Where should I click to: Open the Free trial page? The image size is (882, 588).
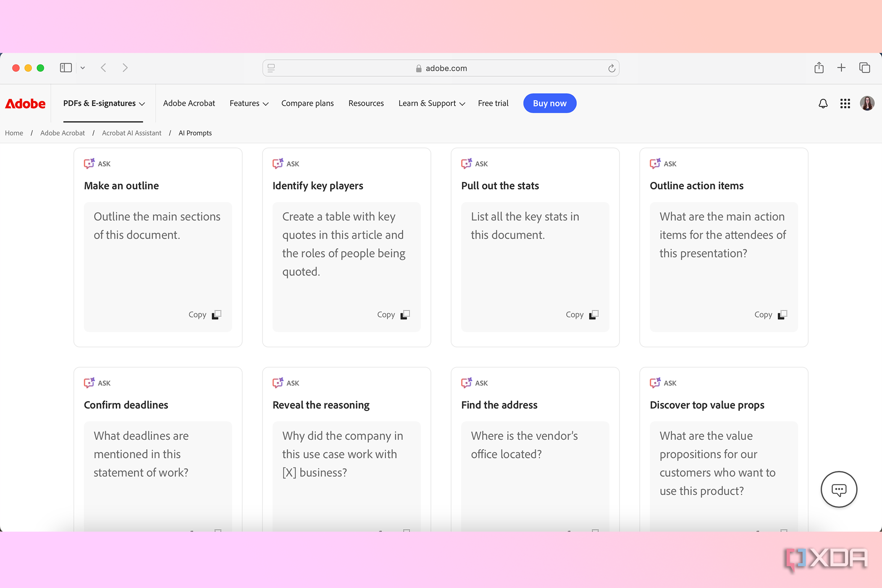(x=493, y=103)
